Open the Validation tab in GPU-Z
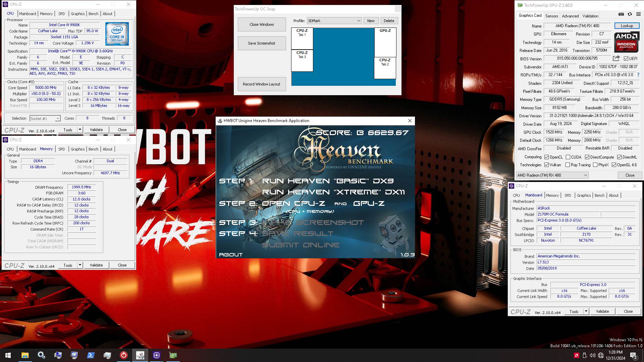This screenshot has height=362, width=644. point(590,16)
